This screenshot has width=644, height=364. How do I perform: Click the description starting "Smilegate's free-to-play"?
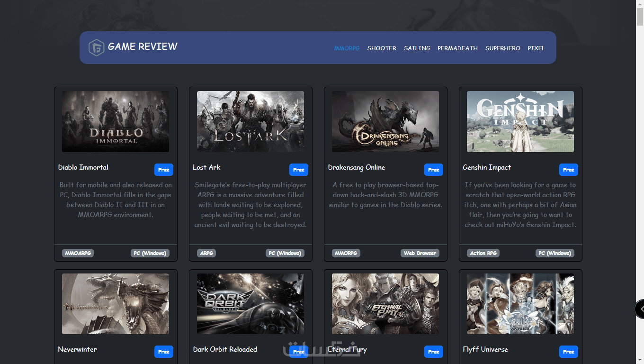point(250,205)
